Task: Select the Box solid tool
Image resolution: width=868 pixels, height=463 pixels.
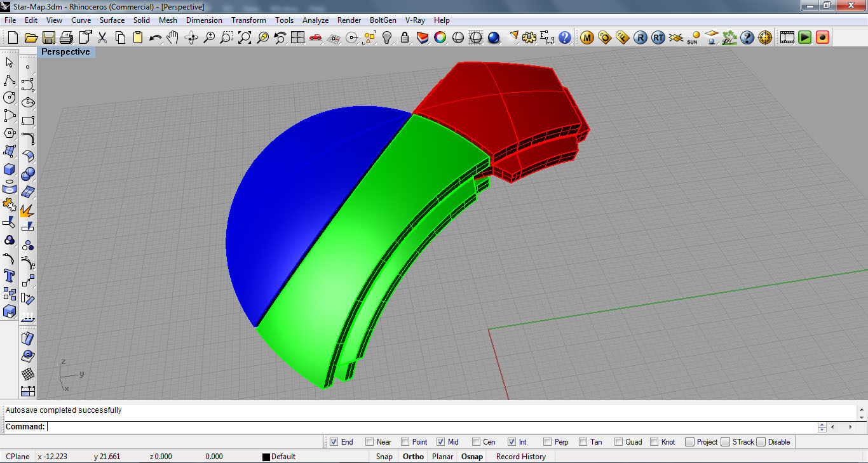Action: coord(10,169)
